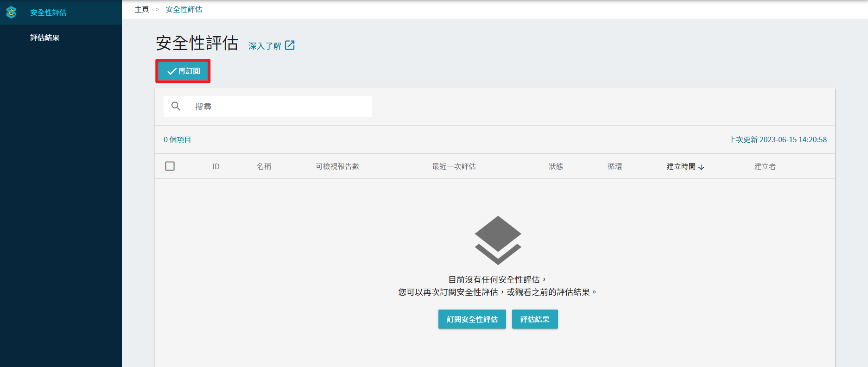Click the sort arrow next to 建立時間
868x367 pixels.
701,167
